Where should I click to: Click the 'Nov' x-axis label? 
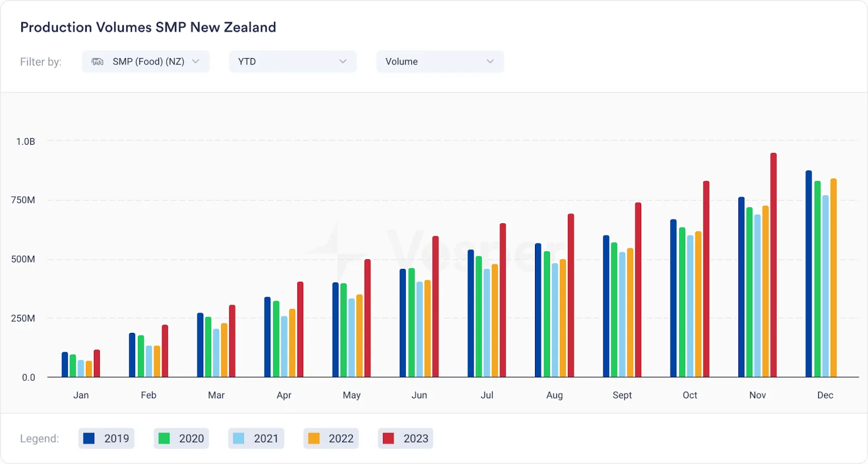coord(758,395)
